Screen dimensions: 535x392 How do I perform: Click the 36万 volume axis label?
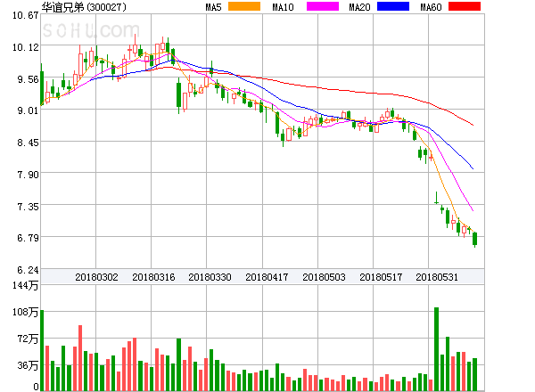tap(28, 365)
